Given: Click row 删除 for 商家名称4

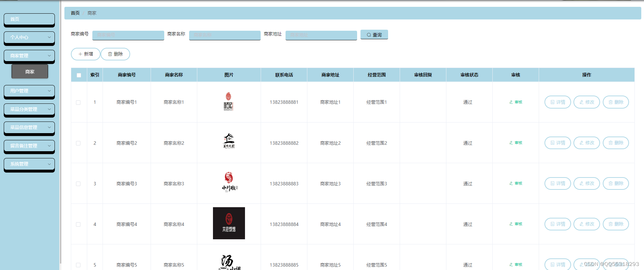Looking at the screenshot, I should 616,224.
